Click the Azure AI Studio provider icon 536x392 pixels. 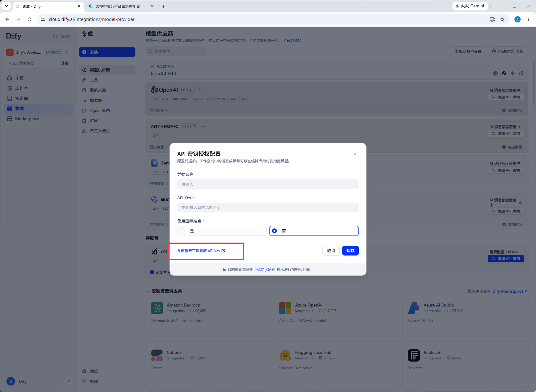(x=414, y=308)
